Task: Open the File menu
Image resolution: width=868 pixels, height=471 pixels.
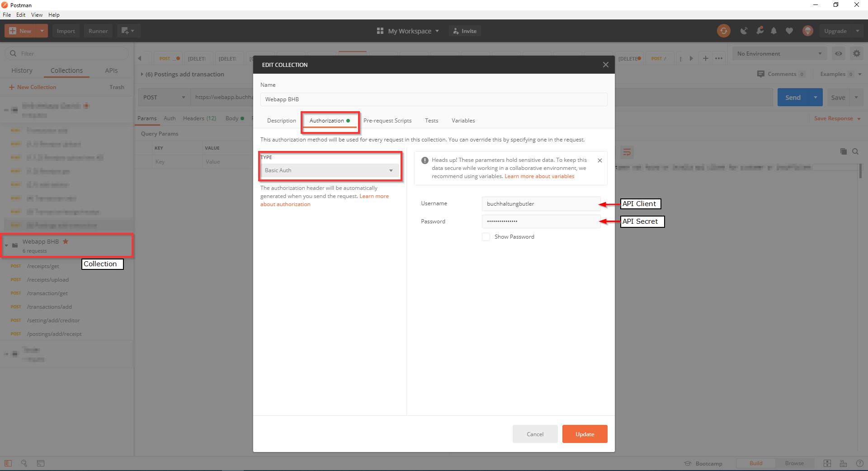Action: (7, 15)
